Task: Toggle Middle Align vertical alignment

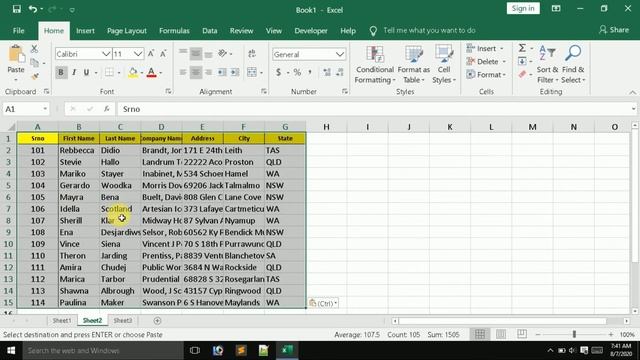Action: click(x=196, y=53)
